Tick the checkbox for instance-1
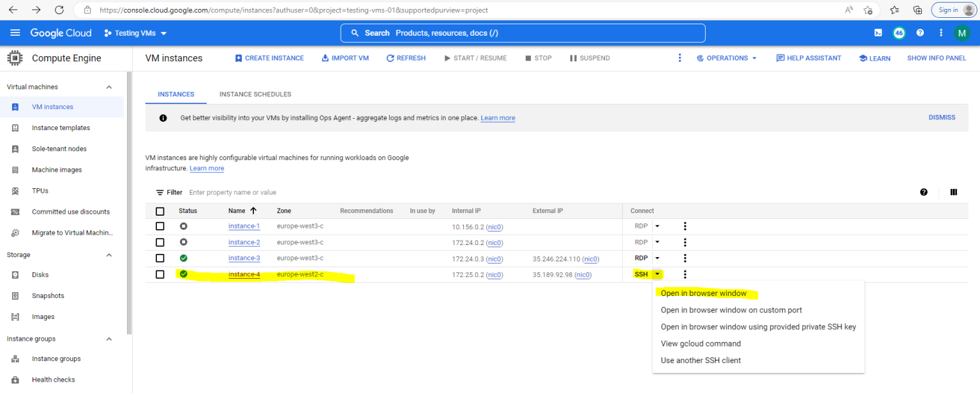Viewport: 980px width, 393px height. 161,226
